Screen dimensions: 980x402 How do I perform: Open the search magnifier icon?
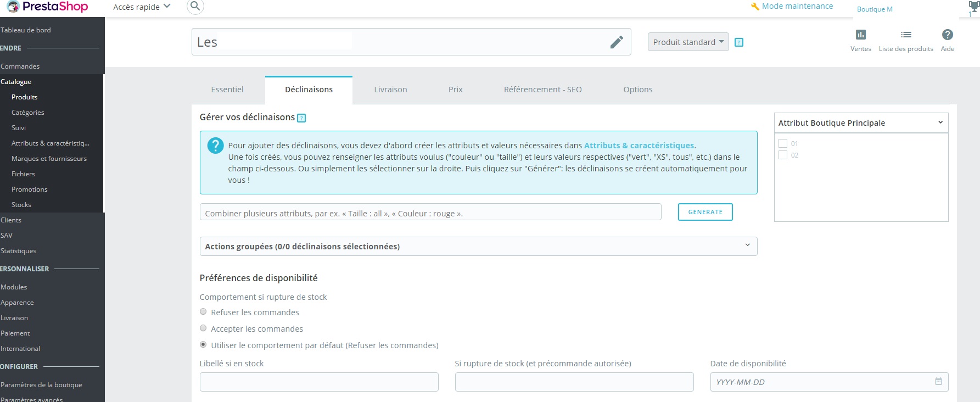(x=195, y=6)
